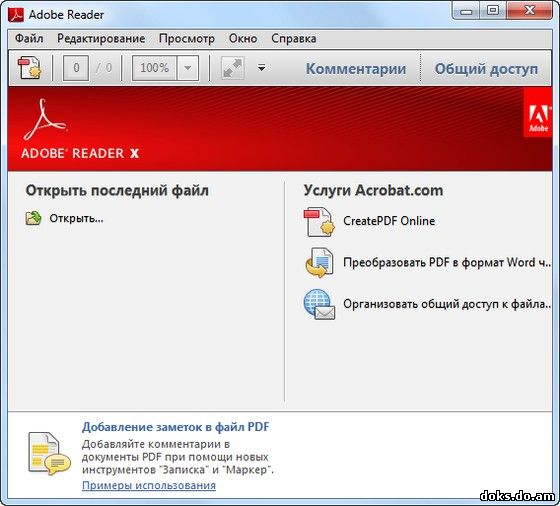Click the Примеры использования link
The width and height of the screenshot is (560, 506).
149,485
